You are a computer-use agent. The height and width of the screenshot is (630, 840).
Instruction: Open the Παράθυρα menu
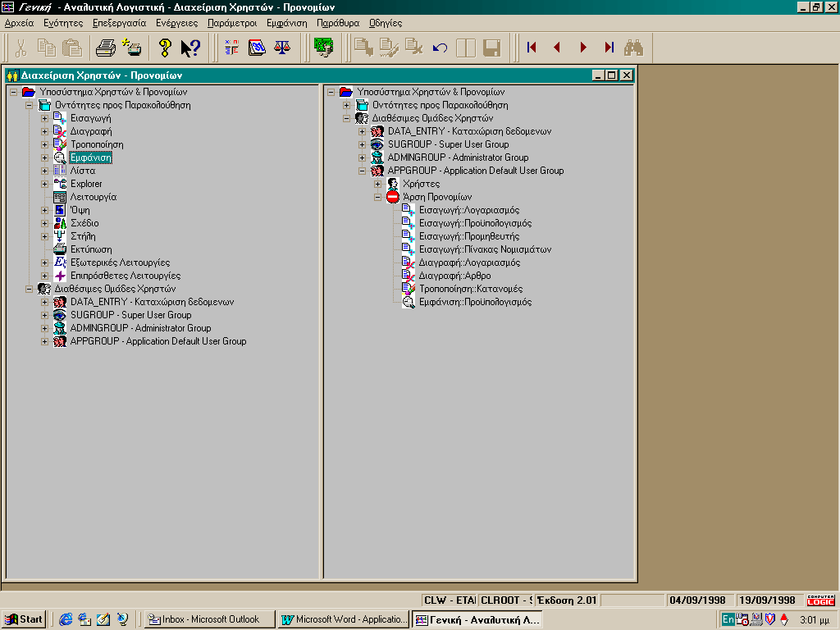pyautogui.click(x=338, y=23)
